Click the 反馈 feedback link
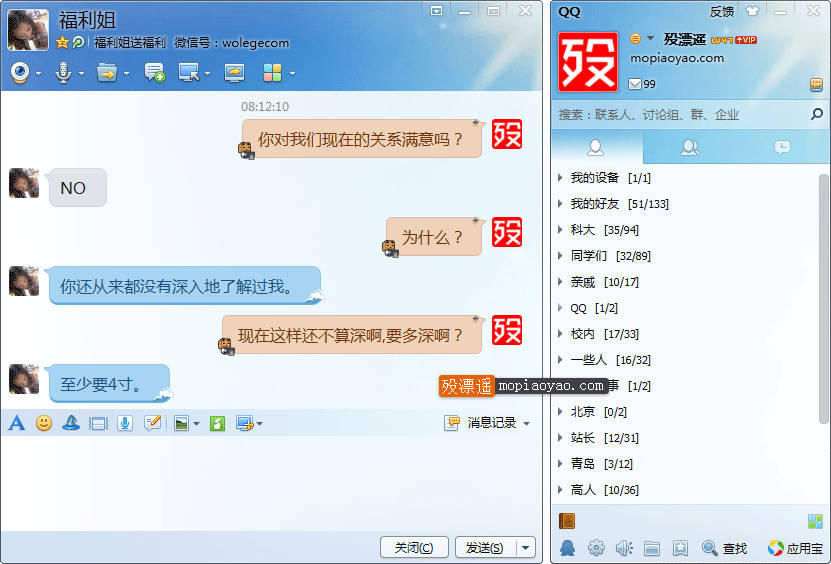Image resolution: width=831 pixels, height=564 pixels. tap(722, 12)
